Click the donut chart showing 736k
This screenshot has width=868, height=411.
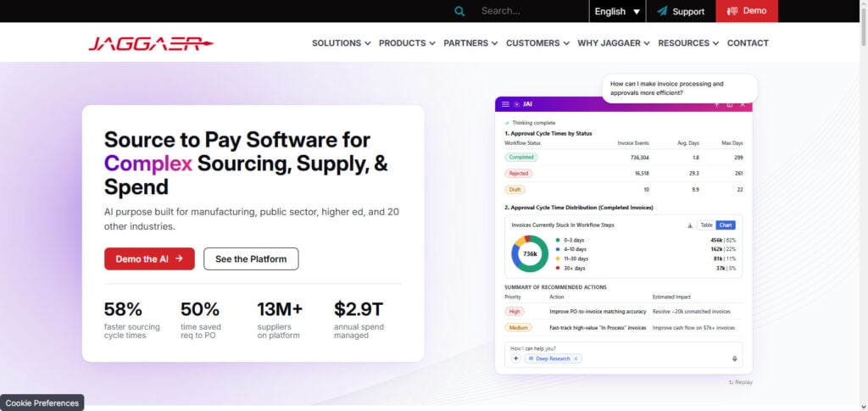pos(530,254)
